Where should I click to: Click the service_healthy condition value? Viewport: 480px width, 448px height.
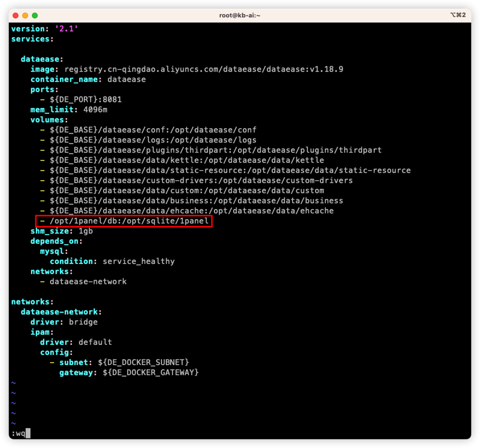pyautogui.click(x=138, y=262)
